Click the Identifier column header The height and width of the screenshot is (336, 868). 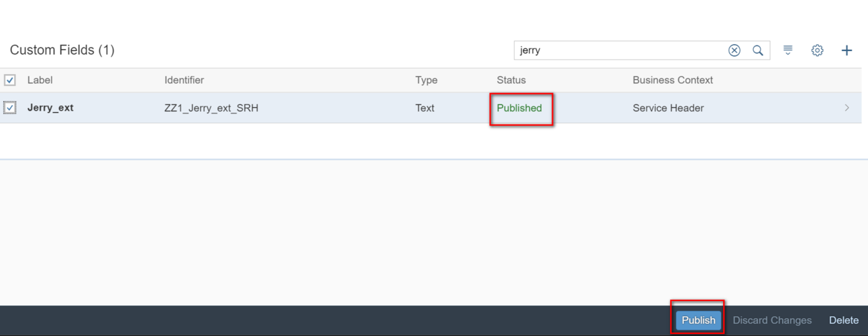[x=184, y=80]
